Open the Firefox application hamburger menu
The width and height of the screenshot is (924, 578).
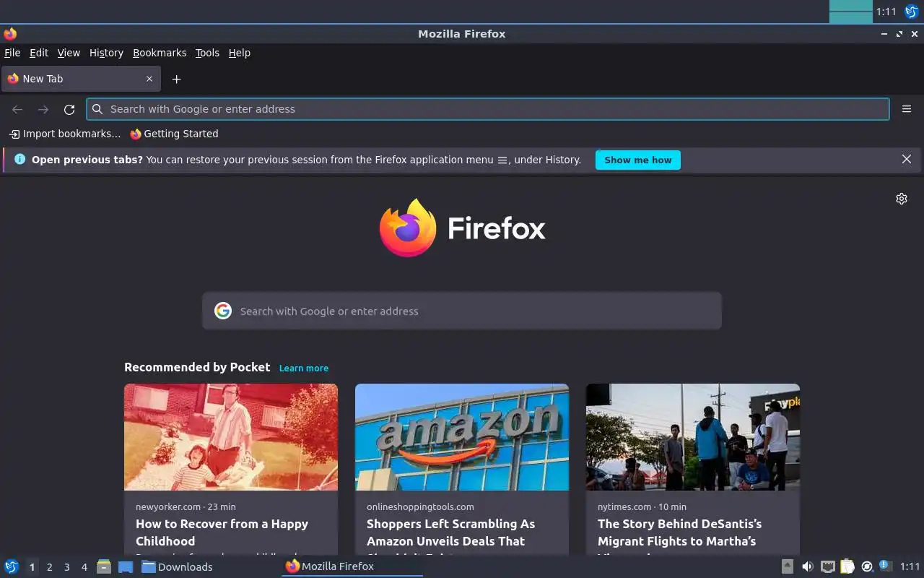pos(907,109)
